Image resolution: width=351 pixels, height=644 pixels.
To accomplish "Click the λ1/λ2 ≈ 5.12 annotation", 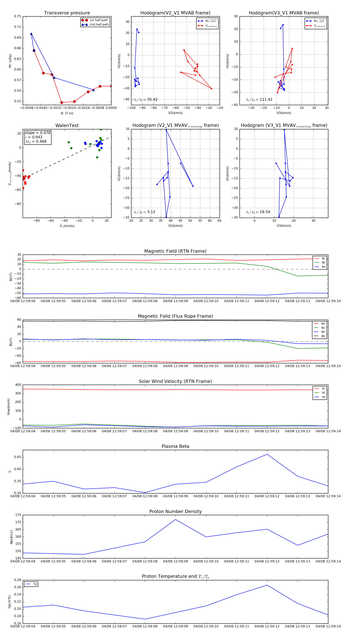I will coord(144,212).
